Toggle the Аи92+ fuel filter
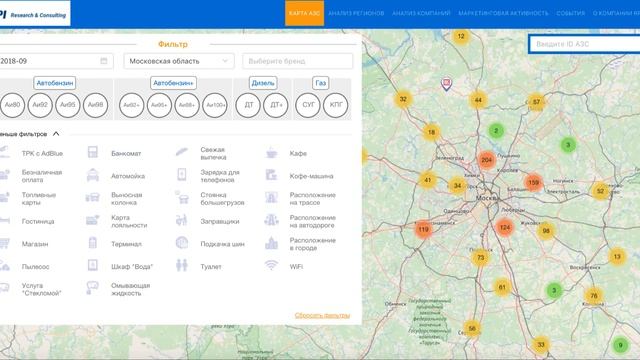This screenshot has height=360, width=640. coord(131,105)
